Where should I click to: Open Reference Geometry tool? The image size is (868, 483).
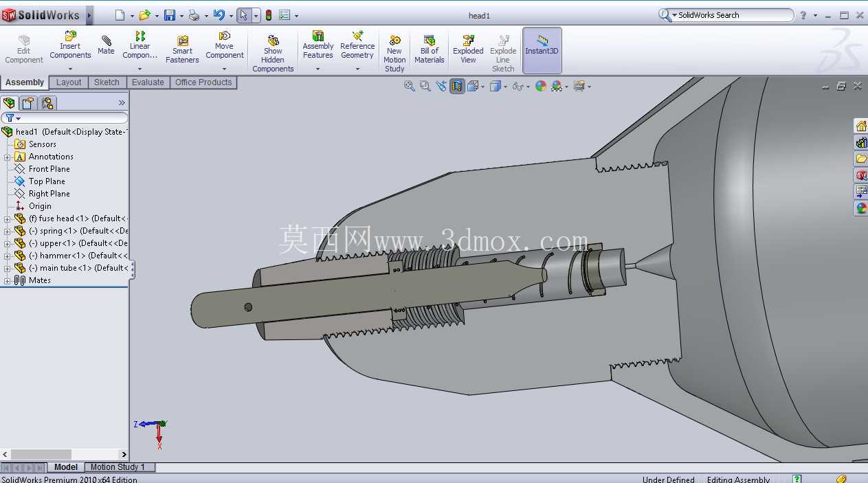pos(357,45)
